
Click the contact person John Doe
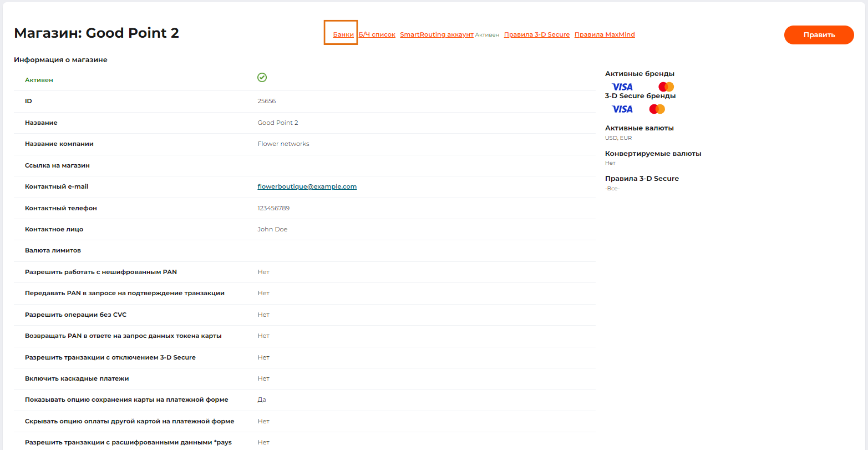click(272, 230)
